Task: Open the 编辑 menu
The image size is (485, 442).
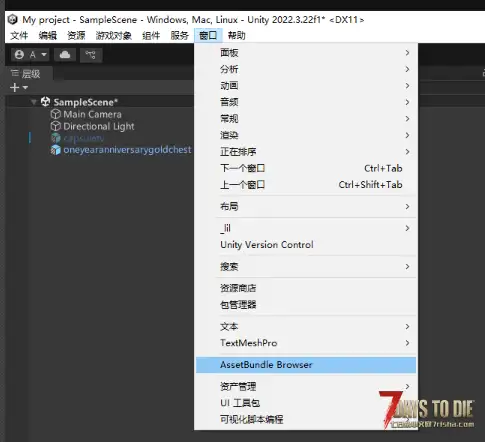Action: click(47, 35)
